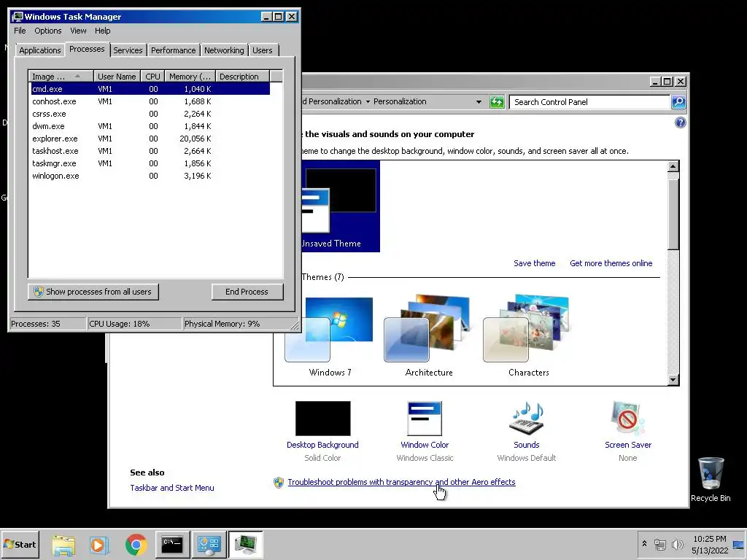Switch to Control Panel taskbar button
Image resolution: width=747 pixels, height=560 pixels.
tap(209, 544)
